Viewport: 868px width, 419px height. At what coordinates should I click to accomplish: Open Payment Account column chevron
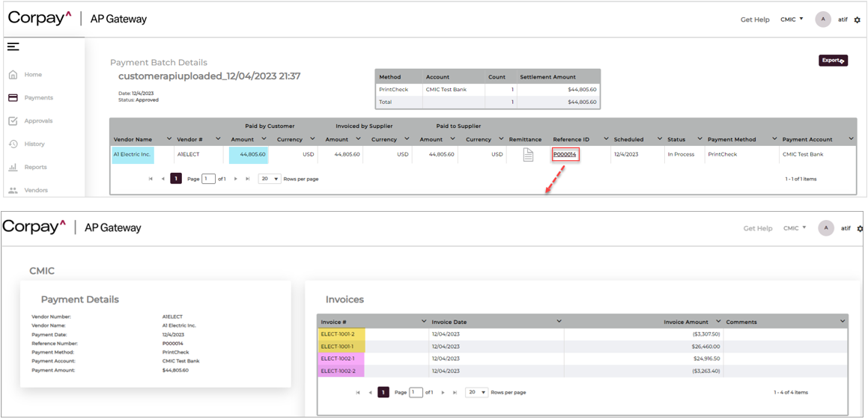click(x=851, y=138)
